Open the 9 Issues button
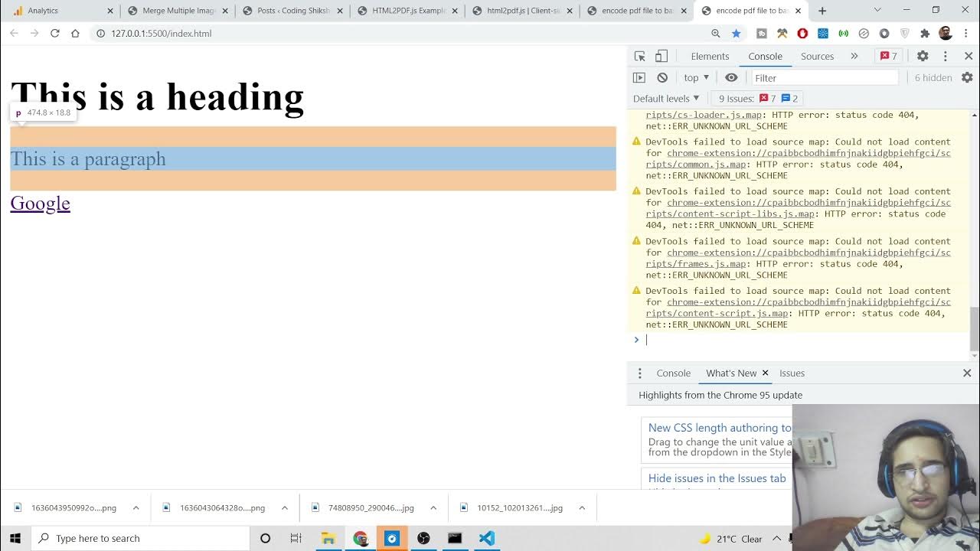The image size is (980, 551). click(757, 98)
